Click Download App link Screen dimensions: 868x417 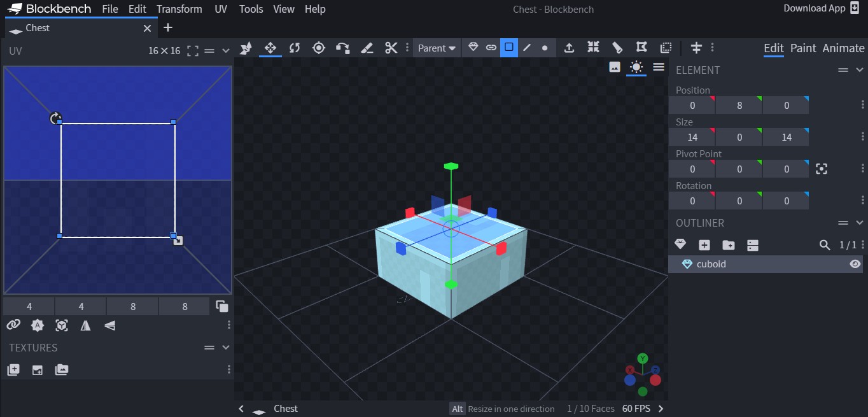814,8
